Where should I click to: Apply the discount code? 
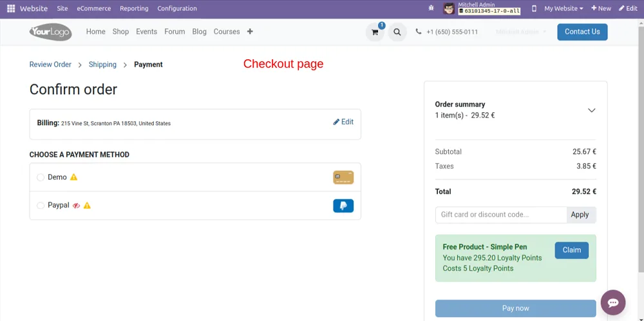580,215
